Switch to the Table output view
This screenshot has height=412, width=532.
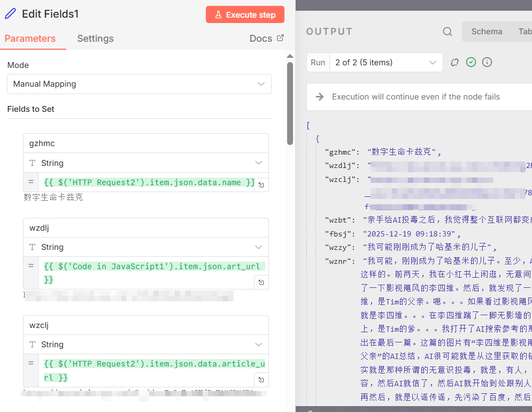(x=525, y=32)
